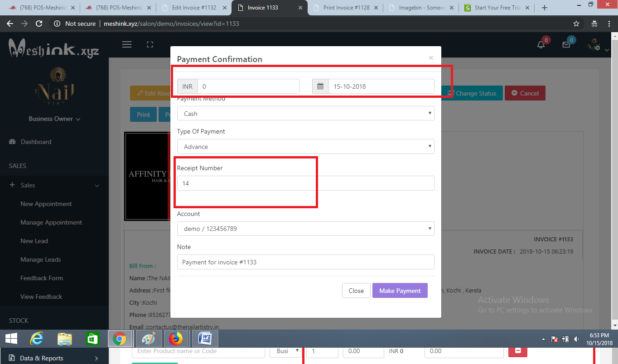The image size is (618, 364).
Task: Open a new browser tab
Action: 545,8
